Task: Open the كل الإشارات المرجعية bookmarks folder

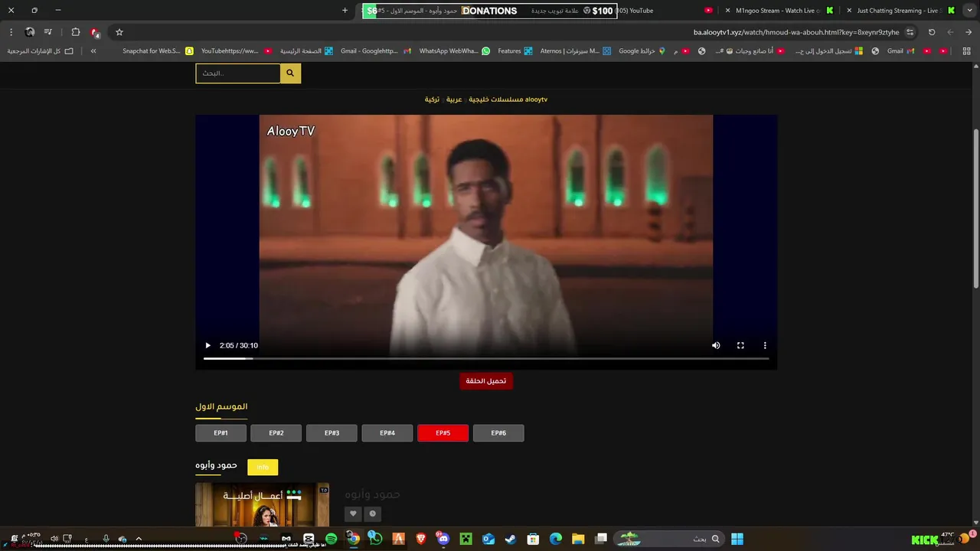Action: tap(41, 51)
